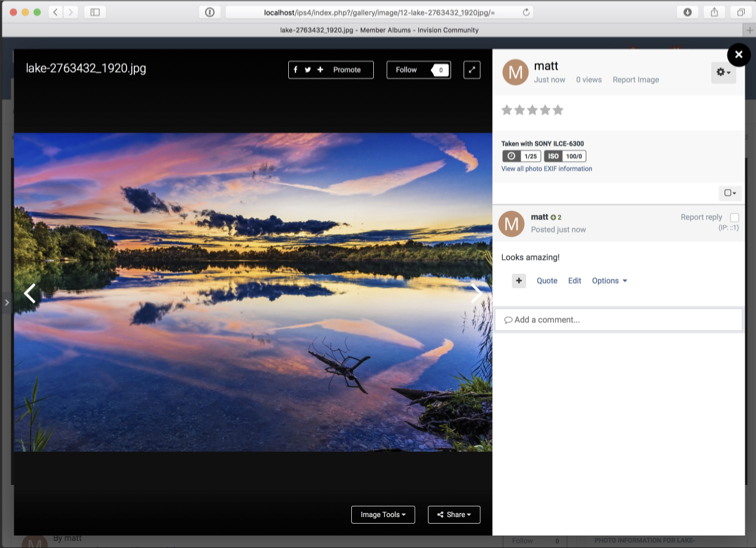Click the reload page icon in address bar
Screen dimensions: 756x548
[x=526, y=12]
